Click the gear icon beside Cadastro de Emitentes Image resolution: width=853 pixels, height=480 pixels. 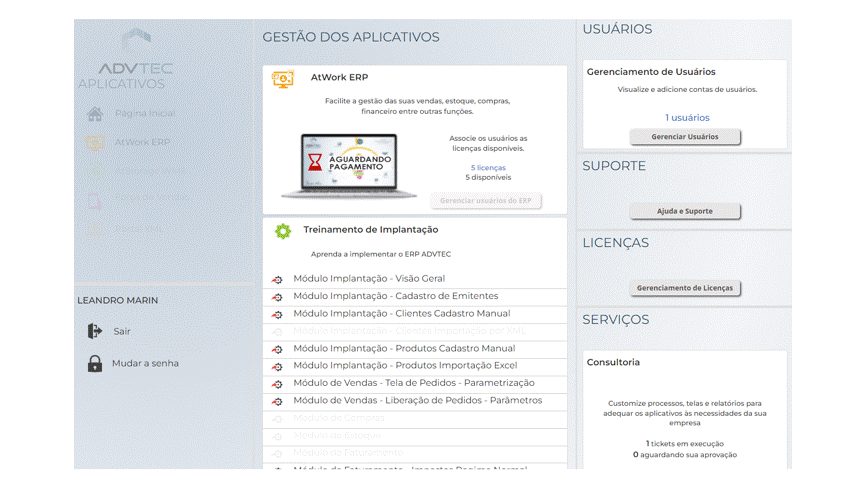coord(277,297)
